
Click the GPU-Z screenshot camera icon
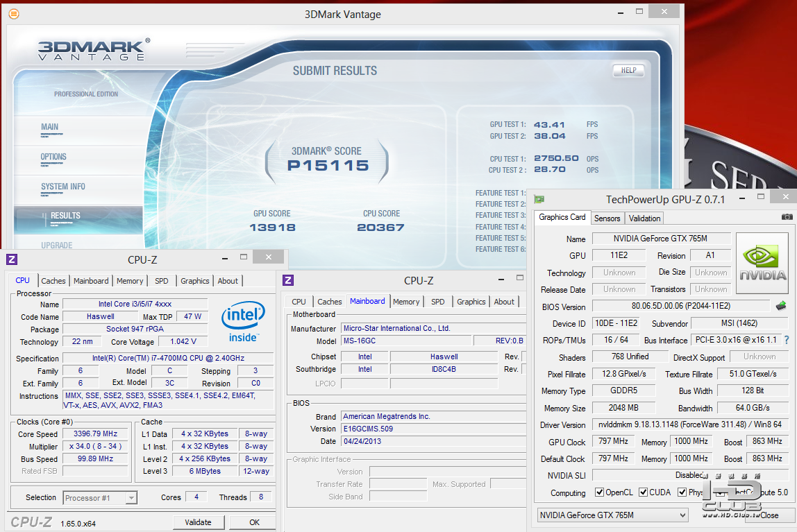coord(787,217)
